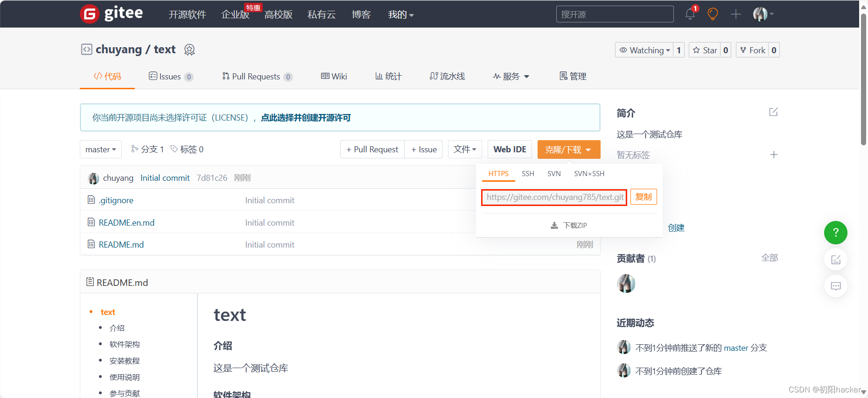
Task: Open the Pull Requests tab
Action: [258, 76]
